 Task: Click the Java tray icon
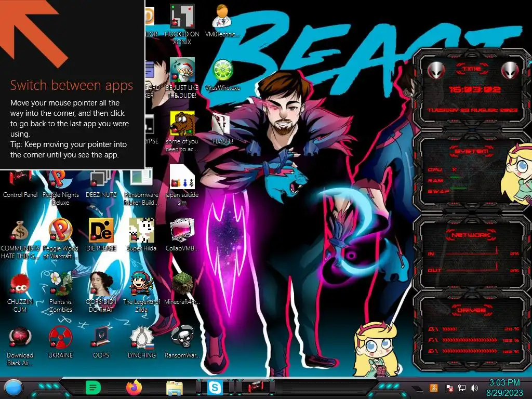pos(433,388)
